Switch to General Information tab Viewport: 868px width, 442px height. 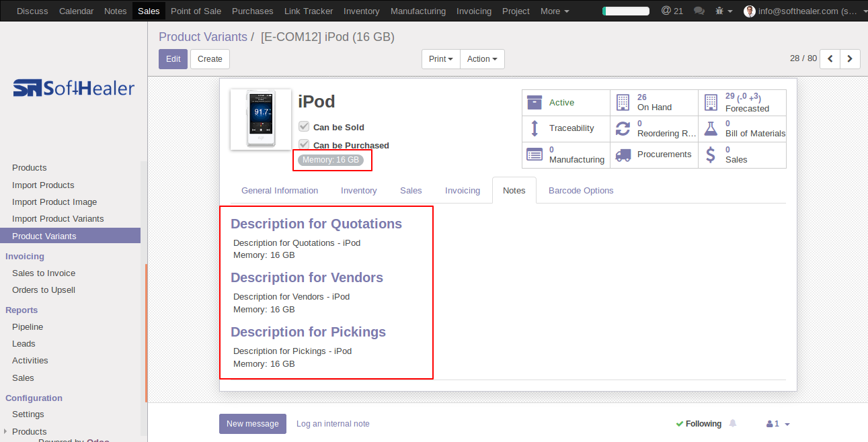[280, 191]
